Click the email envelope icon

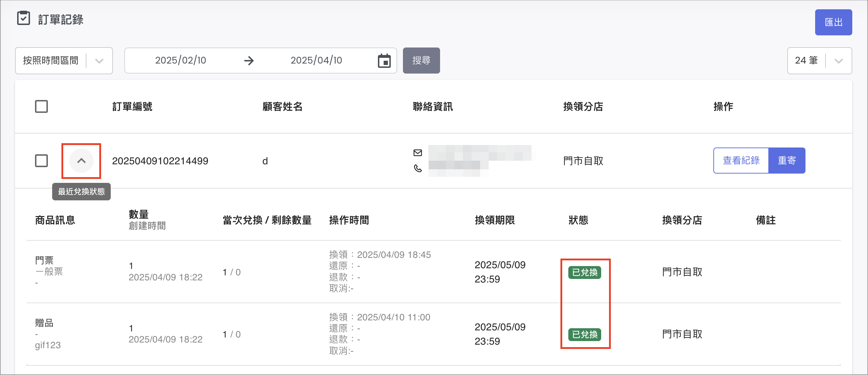(x=418, y=153)
